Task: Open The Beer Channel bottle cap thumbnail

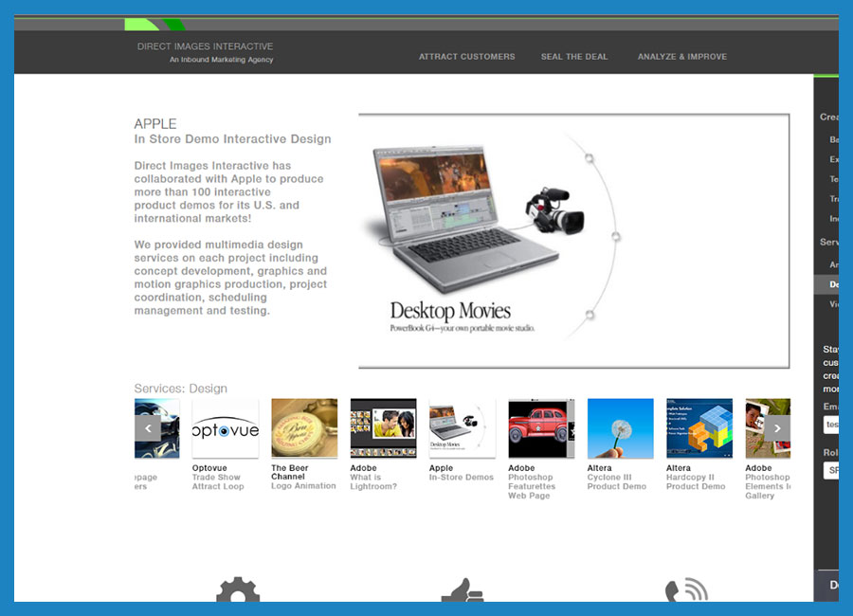Action: 304,428
